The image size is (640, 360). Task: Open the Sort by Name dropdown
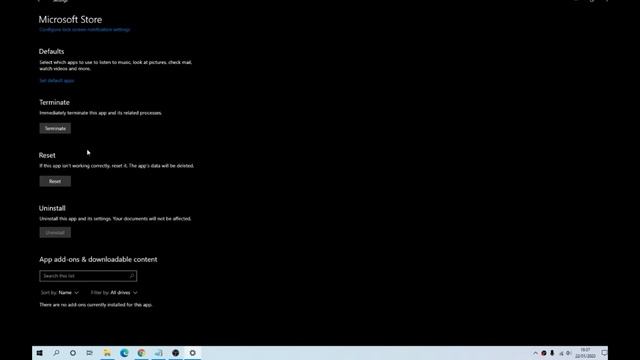tap(60, 293)
